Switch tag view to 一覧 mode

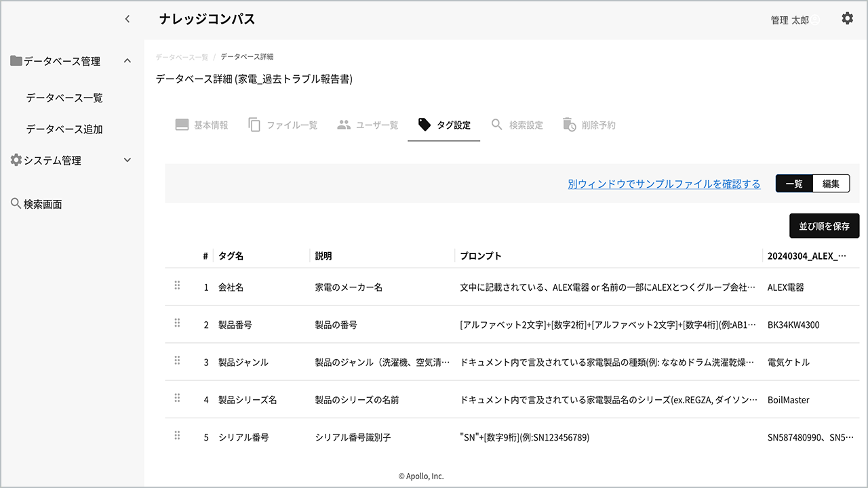pyautogui.click(x=794, y=184)
